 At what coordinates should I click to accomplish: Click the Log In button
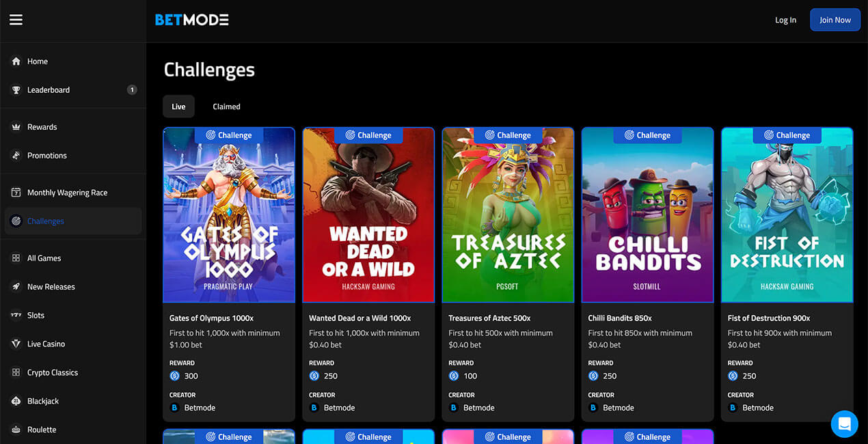point(785,20)
